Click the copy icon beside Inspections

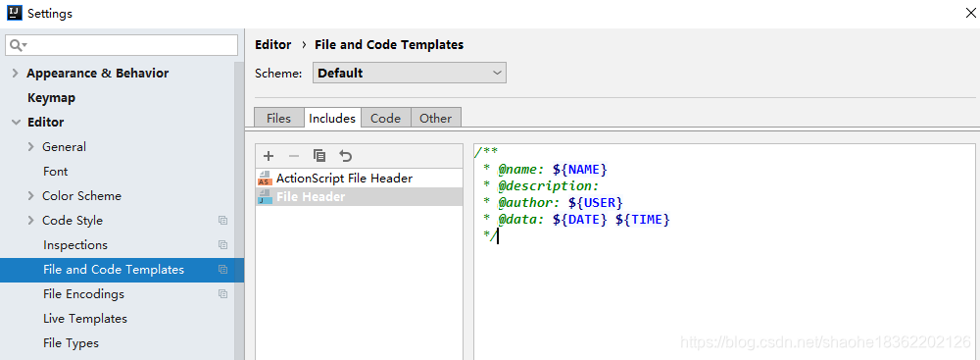pos(223,245)
